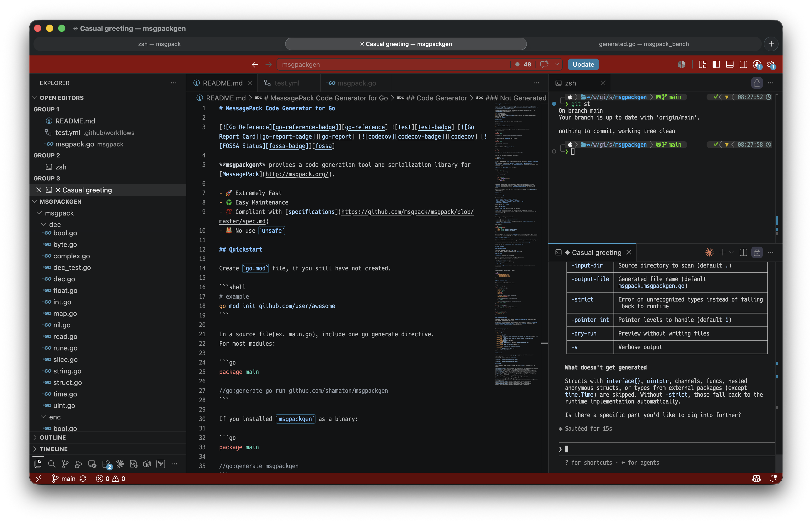Click the orange Claude starburst in terminal toolbar
812x523 pixels.
pyautogui.click(x=709, y=252)
